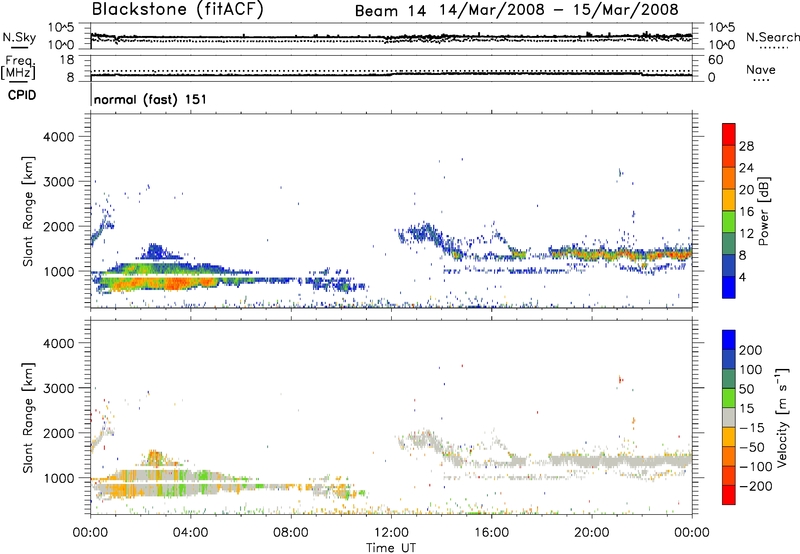The image size is (800, 554).
Task: Click the "normal (fast) 151" CPID text
Action: (150, 99)
